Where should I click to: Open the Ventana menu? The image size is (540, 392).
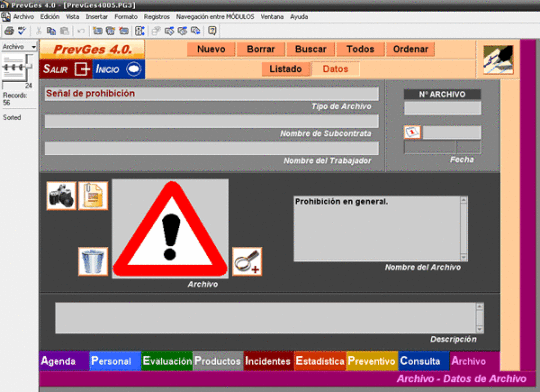(x=272, y=17)
